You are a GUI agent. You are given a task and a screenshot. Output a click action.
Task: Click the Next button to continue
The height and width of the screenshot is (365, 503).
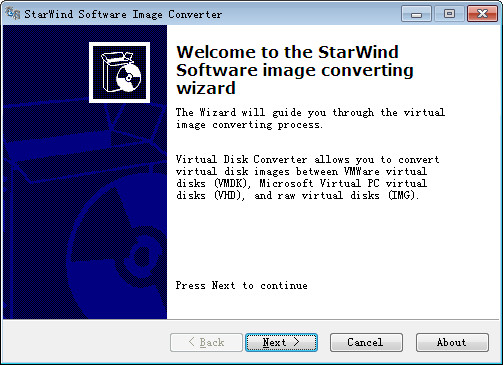coord(281,342)
